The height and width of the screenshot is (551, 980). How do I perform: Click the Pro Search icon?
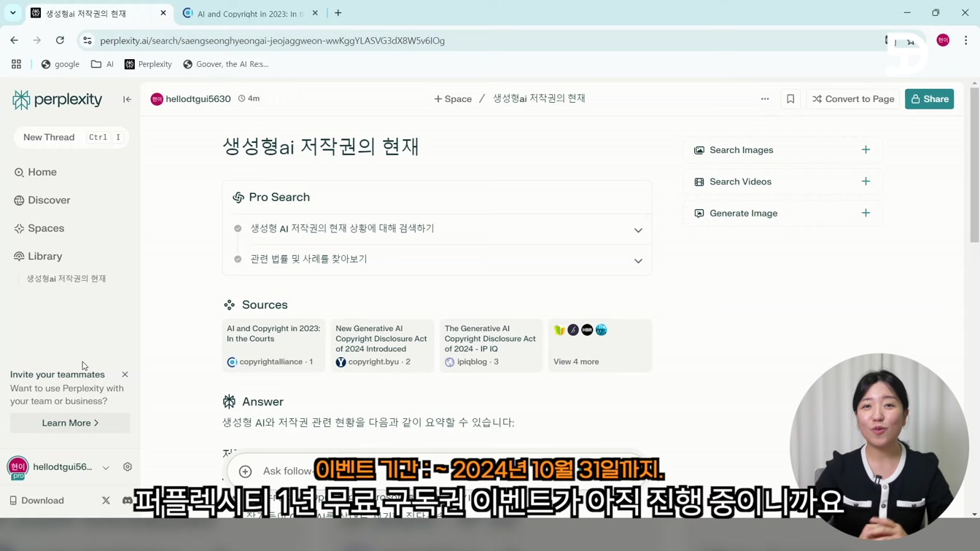(x=238, y=198)
